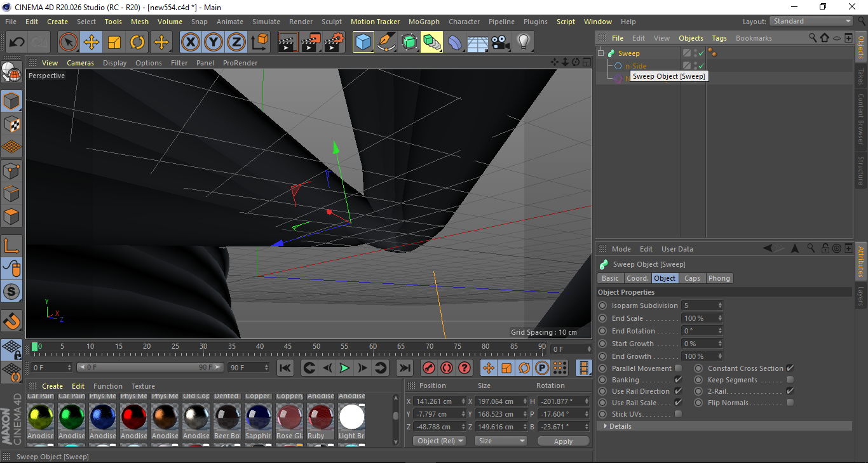The height and width of the screenshot is (463, 868).
Task: Add a Cube primitive object
Action: 363,43
